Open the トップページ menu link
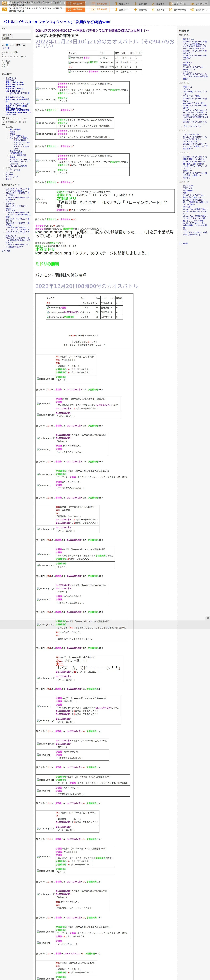 tap(11, 78)
